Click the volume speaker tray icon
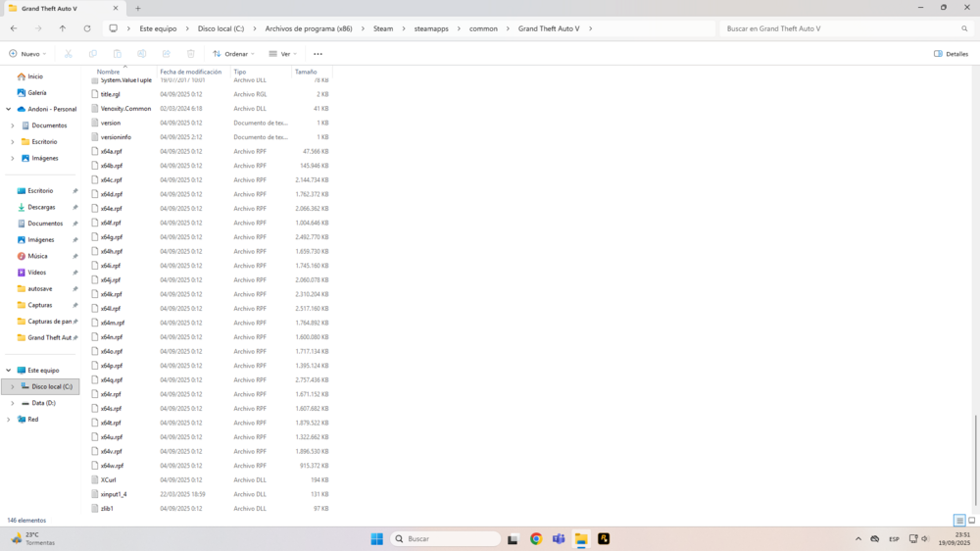 pos(924,538)
